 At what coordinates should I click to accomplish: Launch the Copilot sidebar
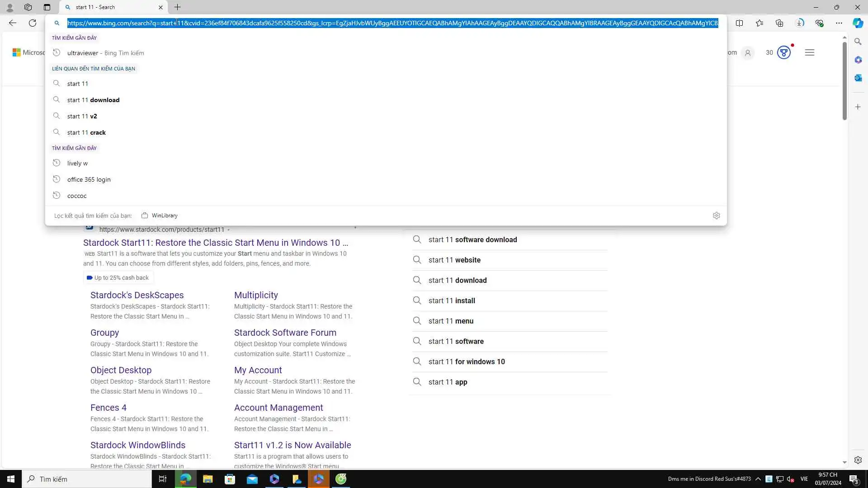click(x=858, y=23)
